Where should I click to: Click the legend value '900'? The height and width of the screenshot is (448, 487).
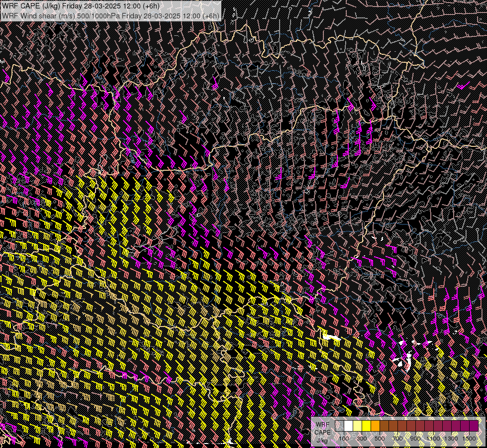click(x=415, y=439)
